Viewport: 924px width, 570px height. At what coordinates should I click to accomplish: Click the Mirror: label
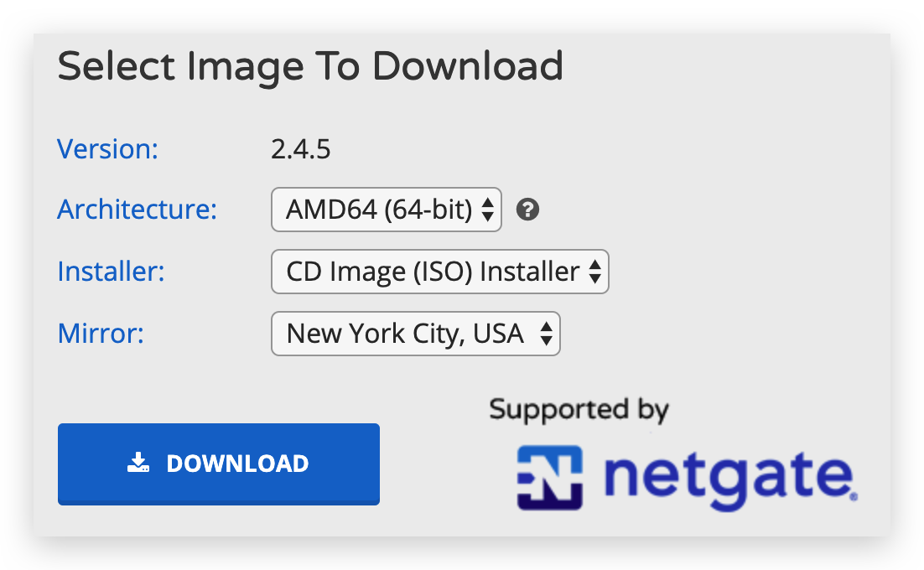coord(101,334)
